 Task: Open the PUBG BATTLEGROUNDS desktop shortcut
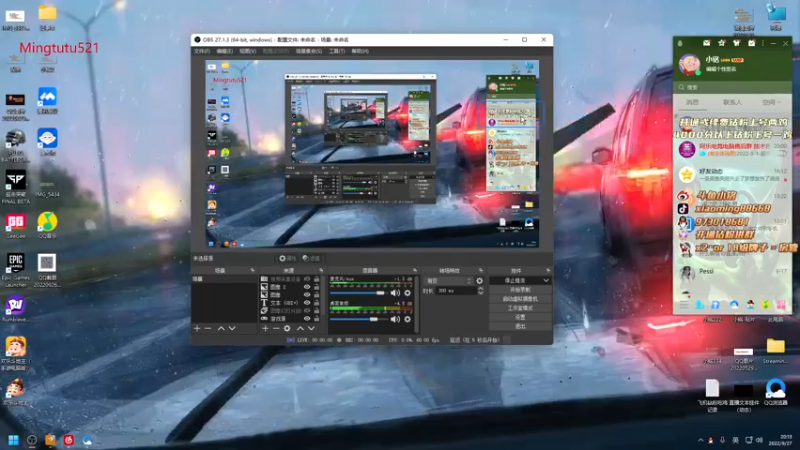tap(15, 145)
